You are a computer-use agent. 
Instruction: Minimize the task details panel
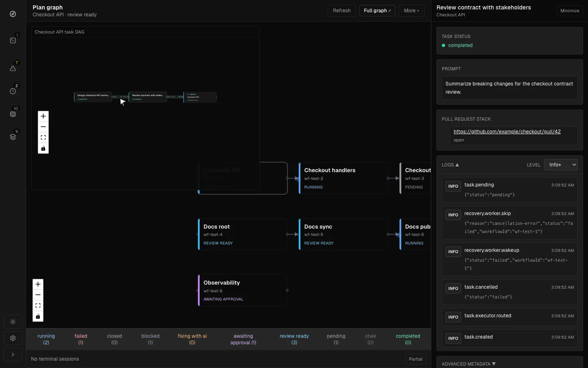click(x=570, y=11)
